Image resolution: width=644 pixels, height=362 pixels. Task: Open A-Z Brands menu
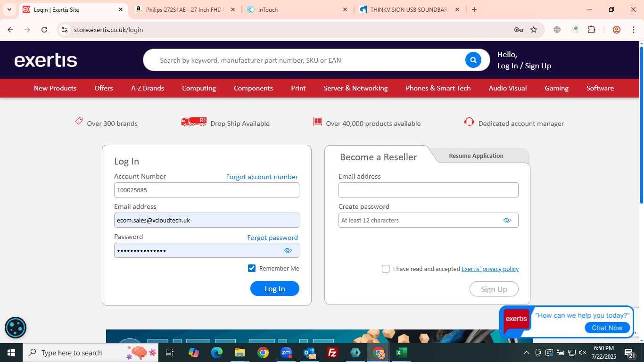point(148,88)
